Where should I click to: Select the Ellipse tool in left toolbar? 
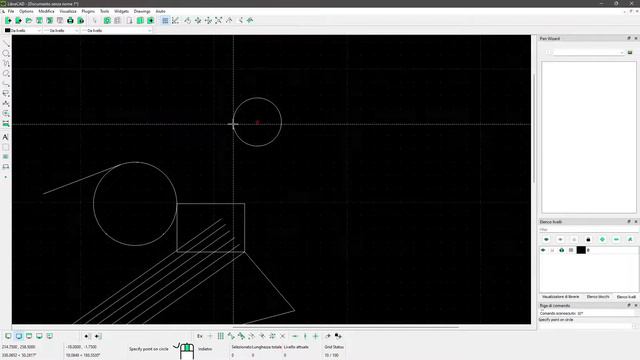[6, 73]
